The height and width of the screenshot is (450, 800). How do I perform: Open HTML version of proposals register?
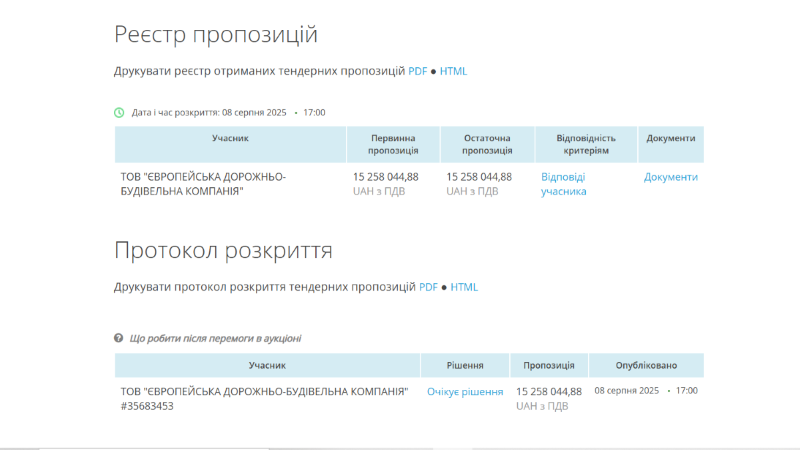453,71
